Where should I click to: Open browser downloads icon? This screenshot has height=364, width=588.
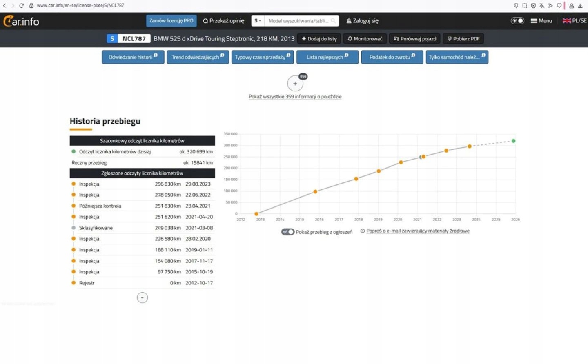click(580, 6)
